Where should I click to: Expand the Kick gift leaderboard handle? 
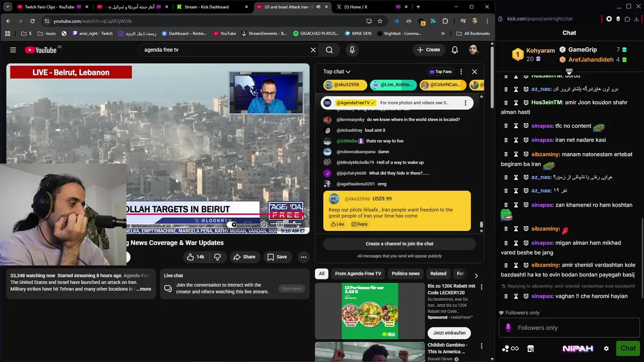click(x=569, y=71)
